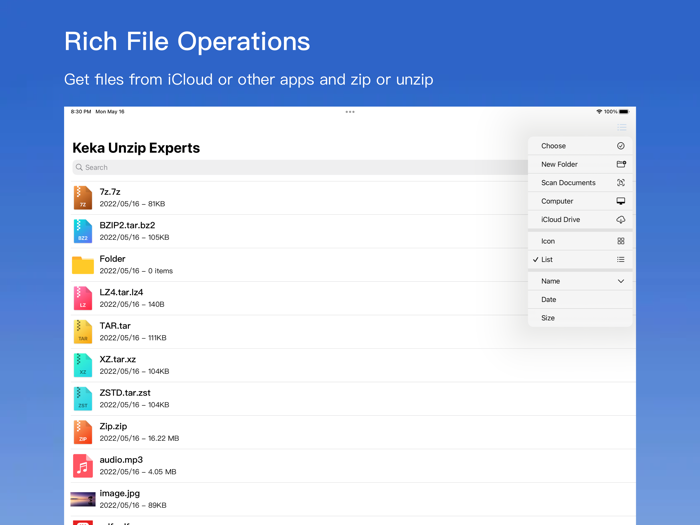Click the iCloud Drive cloud icon
The width and height of the screenshot is (700, 525).
click(x=620, y=220)
